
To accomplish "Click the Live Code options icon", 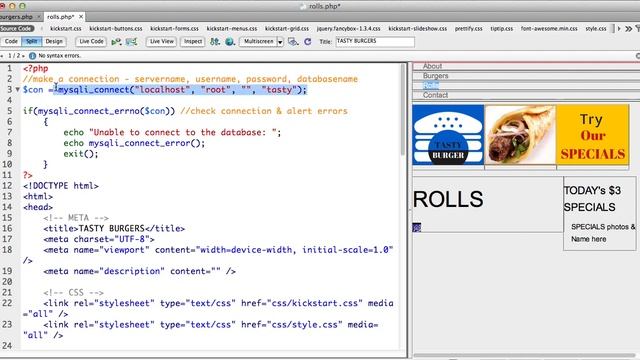I will tap(116, 41).
